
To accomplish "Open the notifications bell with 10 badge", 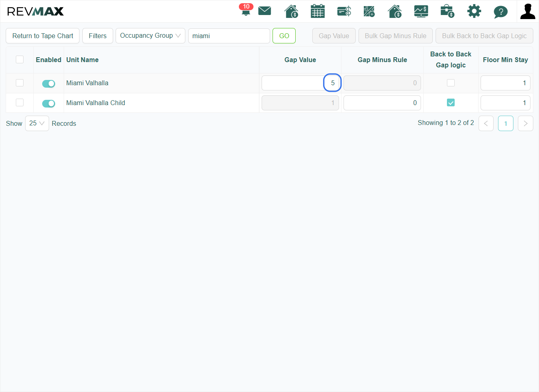I will [x=246, y=10].
